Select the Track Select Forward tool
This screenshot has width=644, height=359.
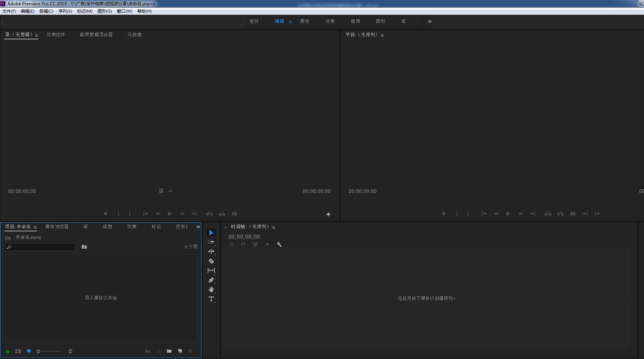pyautogui.click(x=211, y=242)
